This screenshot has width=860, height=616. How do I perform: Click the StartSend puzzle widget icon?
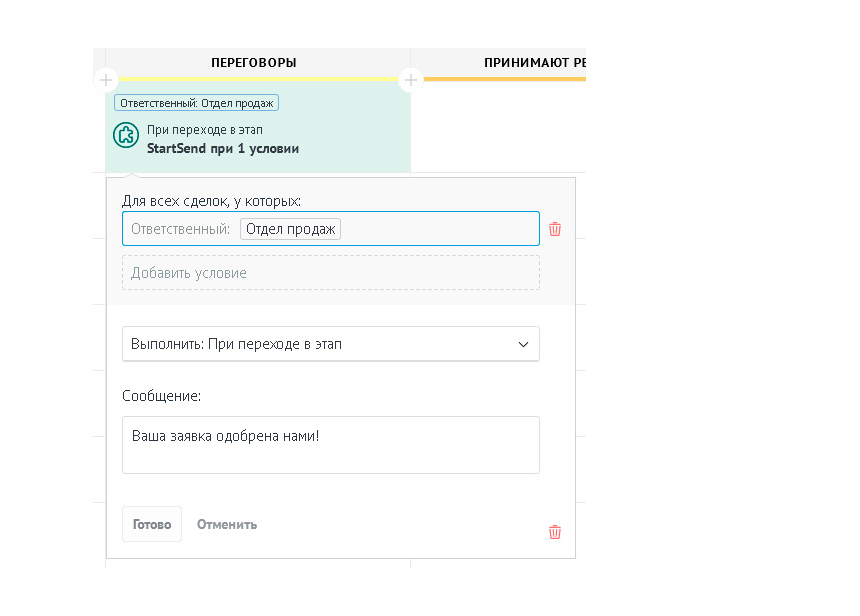(126, 135)
